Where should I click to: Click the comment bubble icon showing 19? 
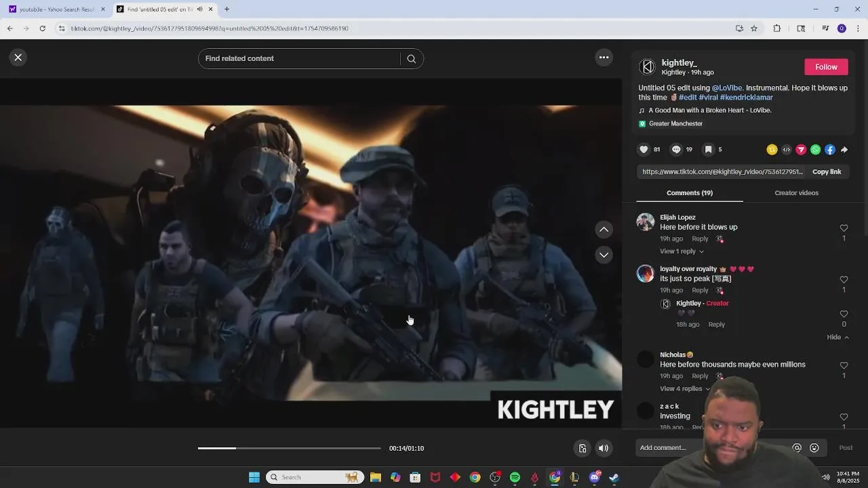[676, 150]
